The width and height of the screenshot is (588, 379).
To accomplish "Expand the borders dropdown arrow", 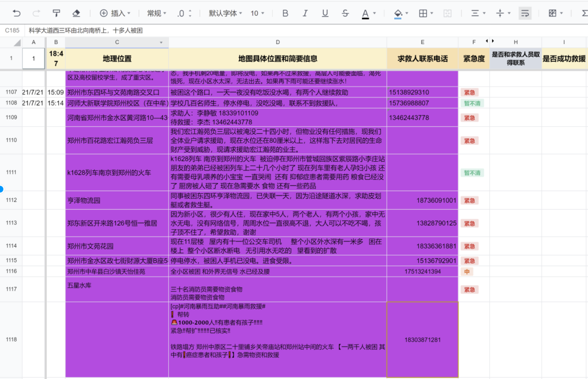I will (x=432, y=14).
